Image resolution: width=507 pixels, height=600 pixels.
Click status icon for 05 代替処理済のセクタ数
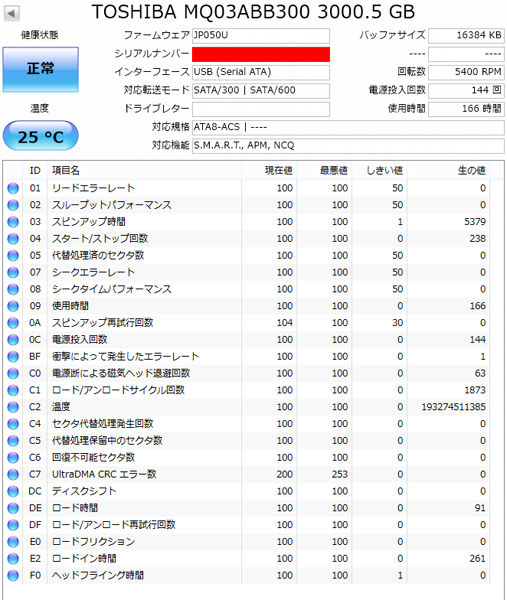pyautogui.click(x=13, y=256)
